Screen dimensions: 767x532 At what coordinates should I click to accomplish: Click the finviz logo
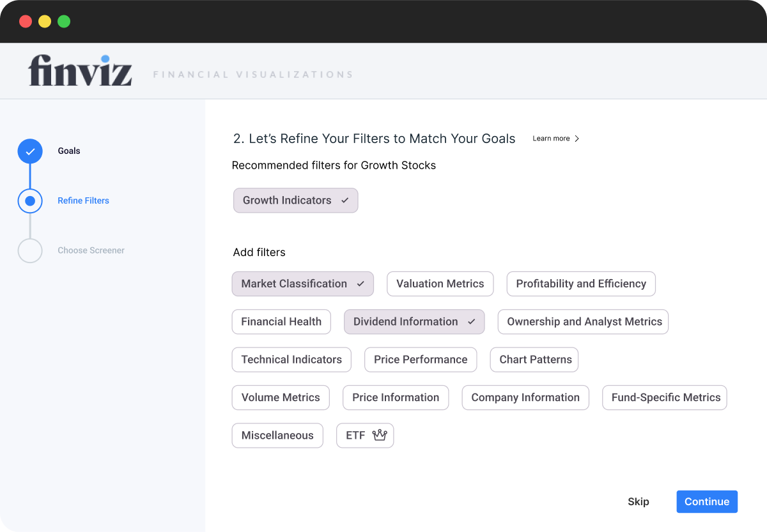pos(81,71)
